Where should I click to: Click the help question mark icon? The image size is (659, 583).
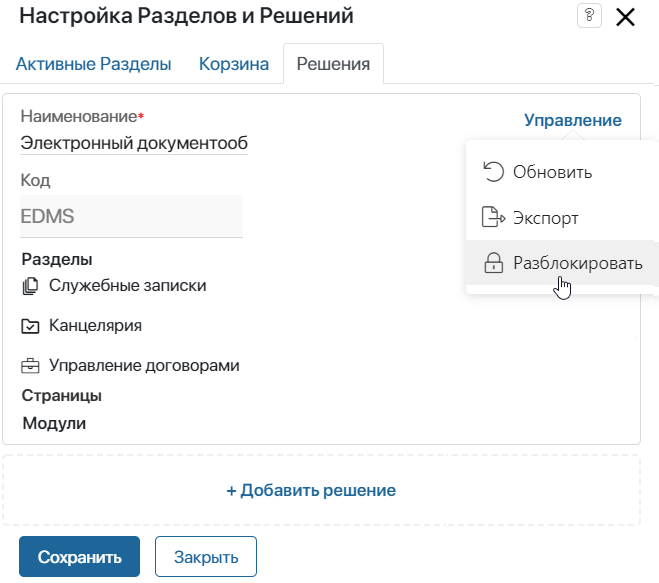coord(589,16)
